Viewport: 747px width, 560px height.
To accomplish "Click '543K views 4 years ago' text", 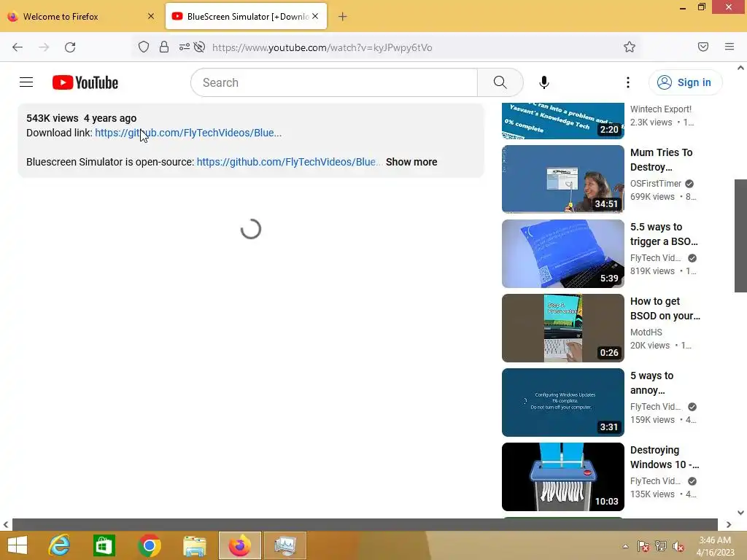I will pos(82,118).
